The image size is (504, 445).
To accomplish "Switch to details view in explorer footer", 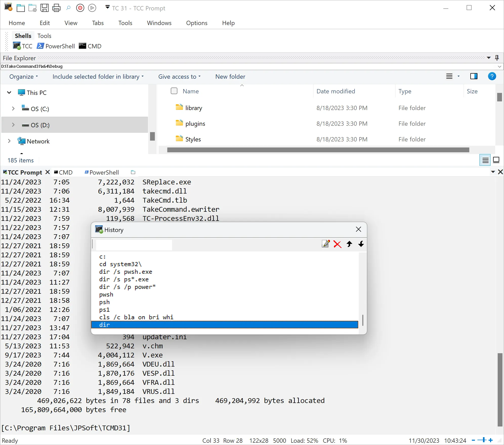I will [485, 160].
